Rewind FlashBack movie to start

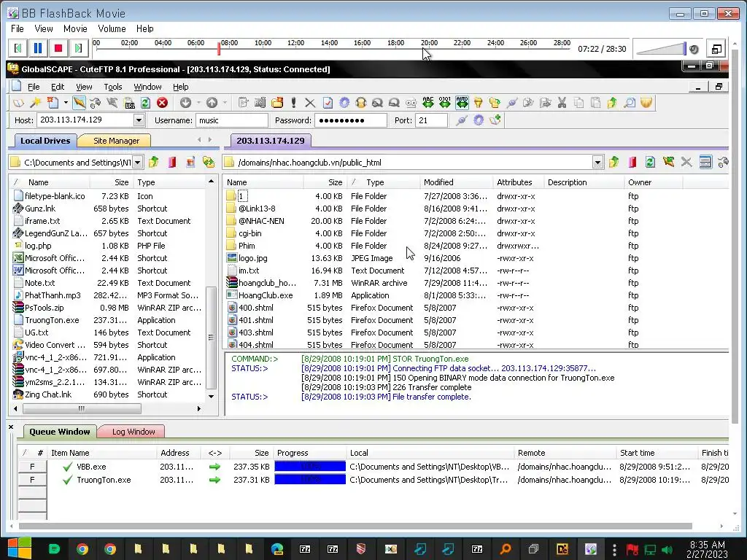click(x=18, y=48)
